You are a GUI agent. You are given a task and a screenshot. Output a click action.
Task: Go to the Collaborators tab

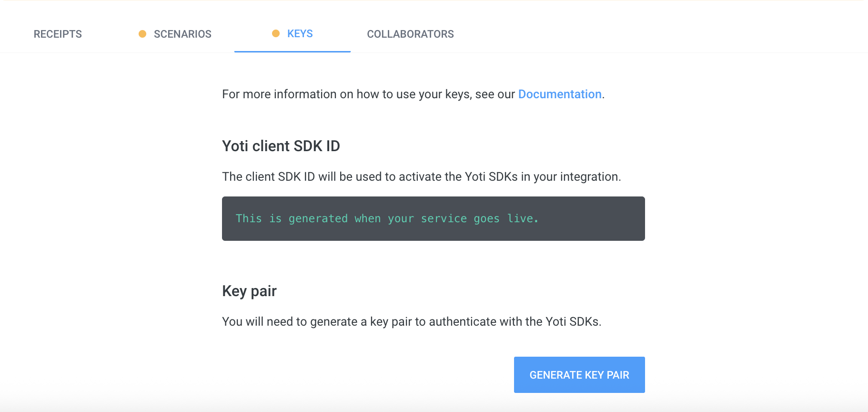click(410, 34)
